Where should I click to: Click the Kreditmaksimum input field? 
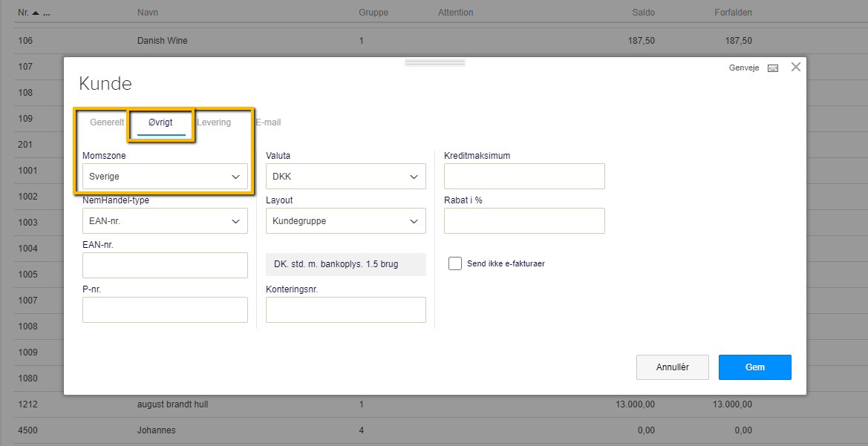[524, 177]
